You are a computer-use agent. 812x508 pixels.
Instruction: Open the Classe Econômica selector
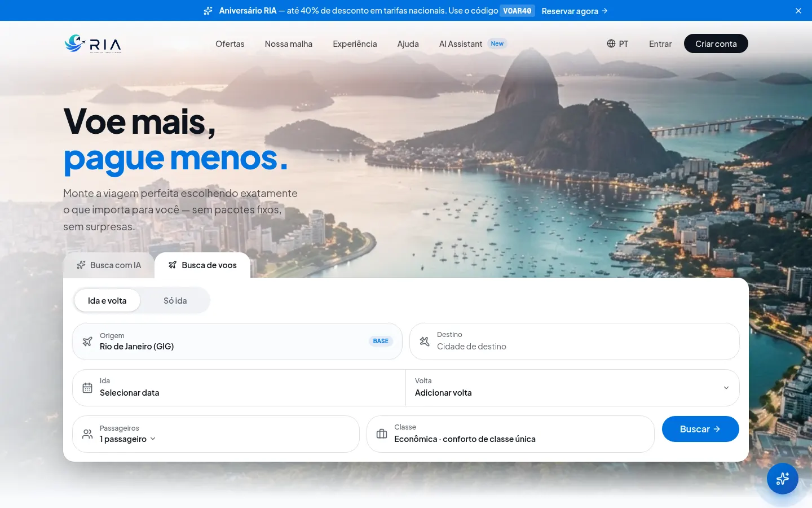[510, 434]
